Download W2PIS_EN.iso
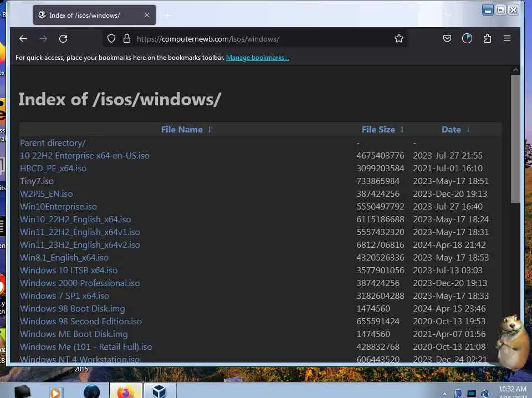 click(x=47, y=194)
